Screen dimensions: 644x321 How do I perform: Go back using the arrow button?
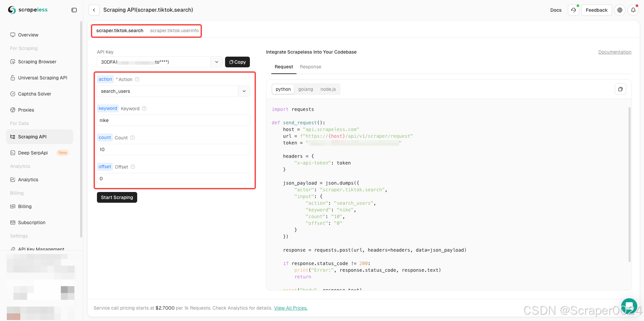coord(94,10)
